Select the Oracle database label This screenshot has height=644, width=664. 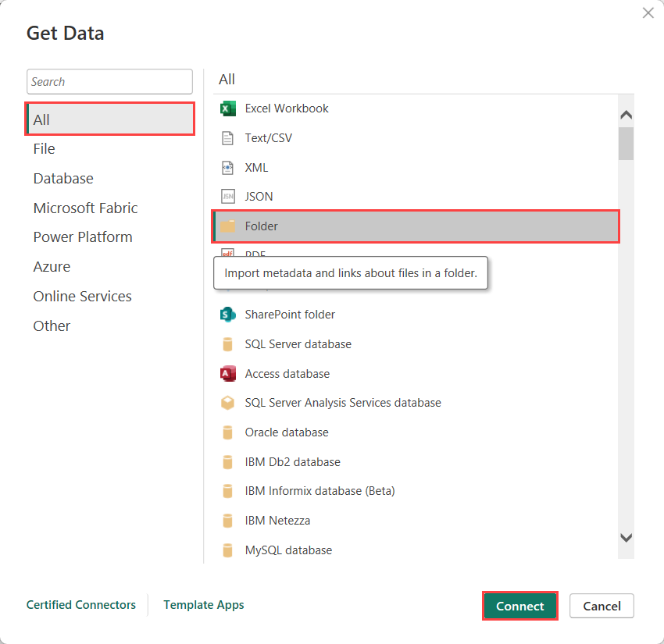tap(287, 432)
